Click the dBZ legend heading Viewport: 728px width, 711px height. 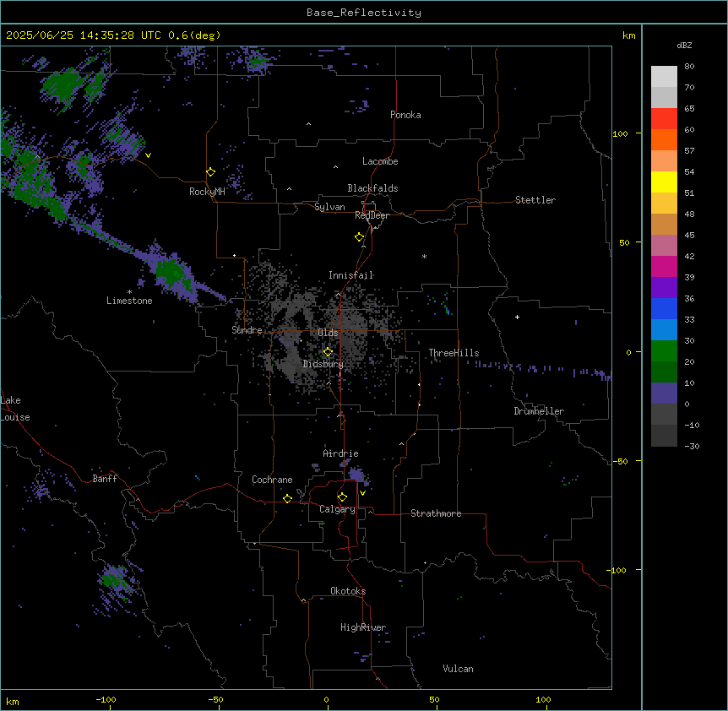(684, 46)
